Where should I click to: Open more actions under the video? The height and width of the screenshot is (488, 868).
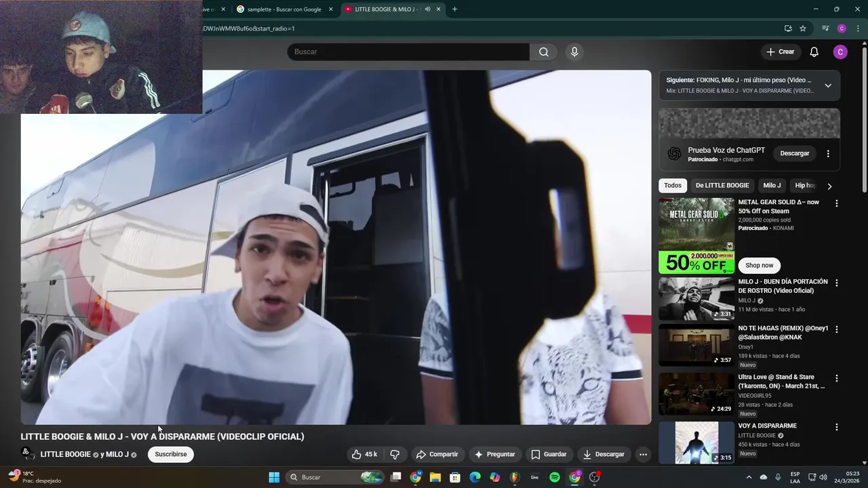(643, 454)
